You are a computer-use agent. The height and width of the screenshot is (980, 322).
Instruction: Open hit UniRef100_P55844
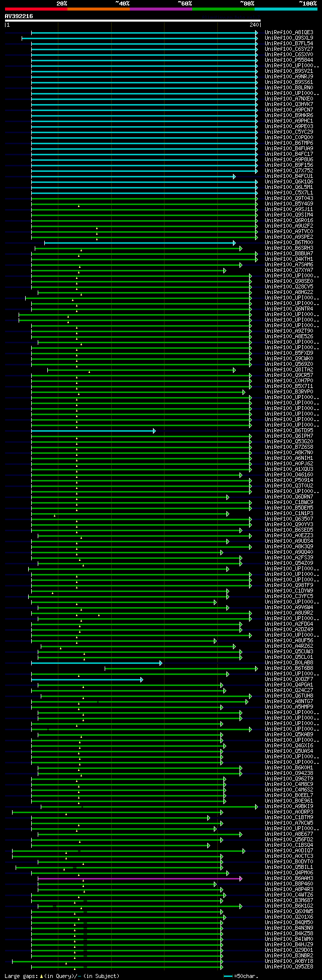coord(289,60)
